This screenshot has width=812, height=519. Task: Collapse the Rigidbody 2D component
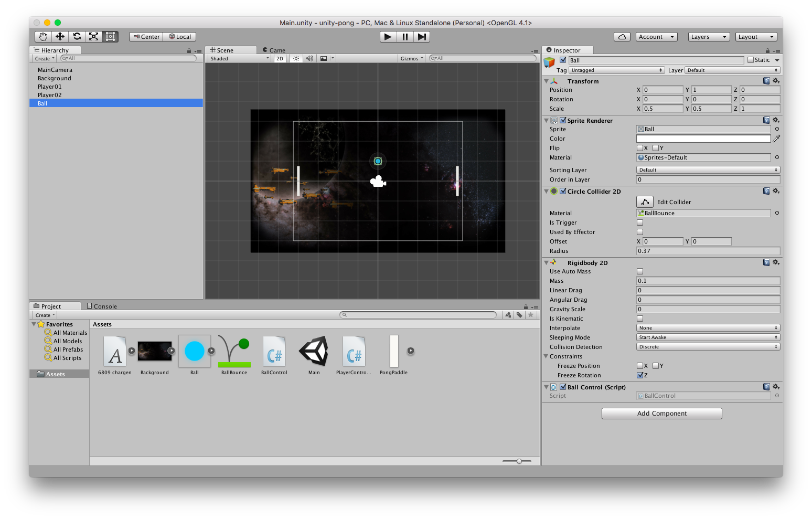tap(547, 263)
